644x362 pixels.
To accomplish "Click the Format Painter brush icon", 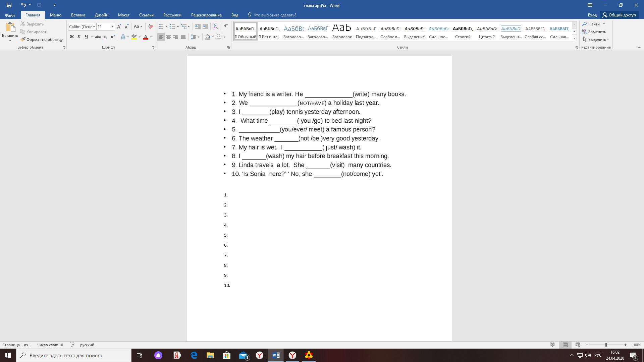I will [x=23, y=40].
